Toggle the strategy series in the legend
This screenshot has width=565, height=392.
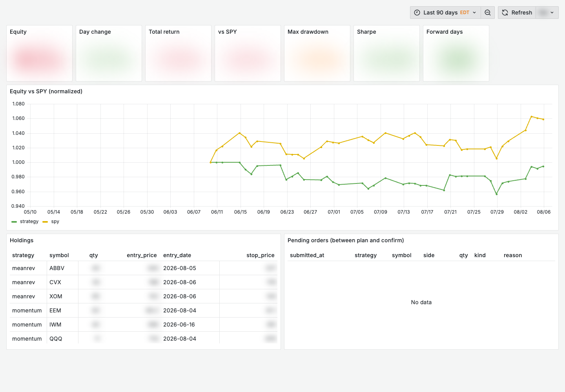[x=29, y=221]
